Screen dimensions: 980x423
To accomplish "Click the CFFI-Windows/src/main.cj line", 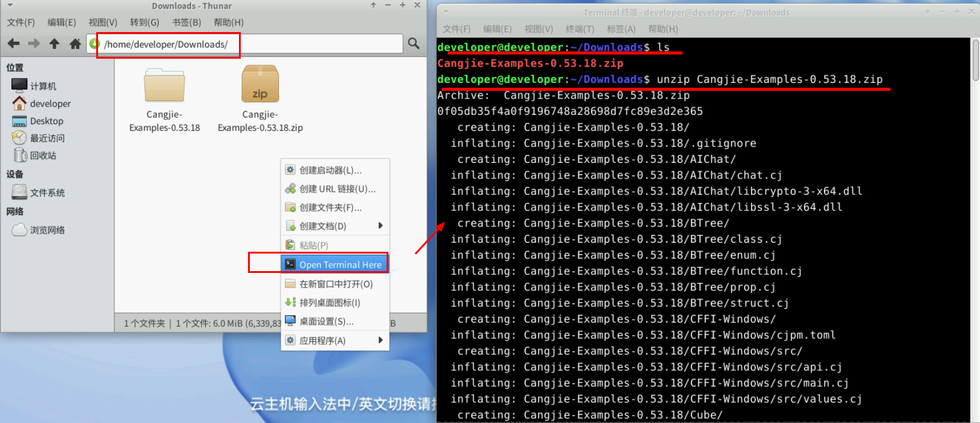I will point(650,383).
